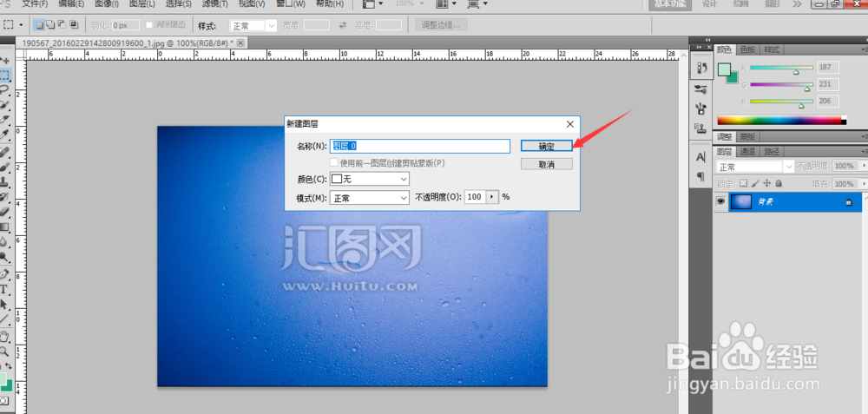Select the Gradient tool
The image size is (868, 414).
pos(4,227)
